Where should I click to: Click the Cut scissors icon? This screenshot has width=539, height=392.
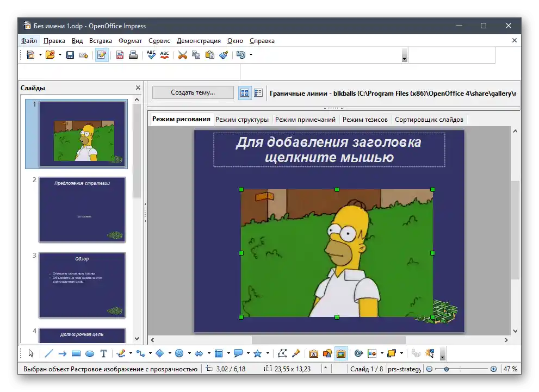tap(182, 55)
